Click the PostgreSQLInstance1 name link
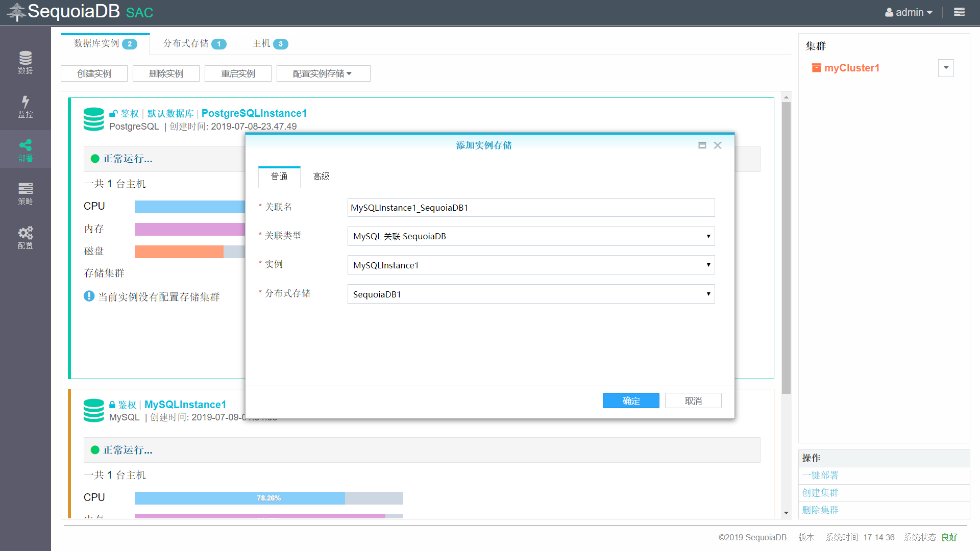This screenshot has width=980, height=551. click(x=254, y=113)
